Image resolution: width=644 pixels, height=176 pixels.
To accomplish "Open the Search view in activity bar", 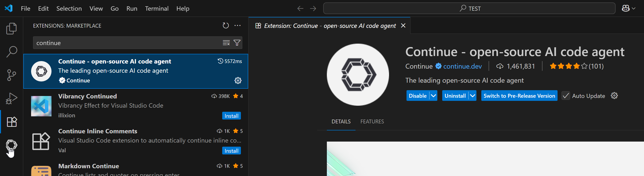I will pos(11,52).
